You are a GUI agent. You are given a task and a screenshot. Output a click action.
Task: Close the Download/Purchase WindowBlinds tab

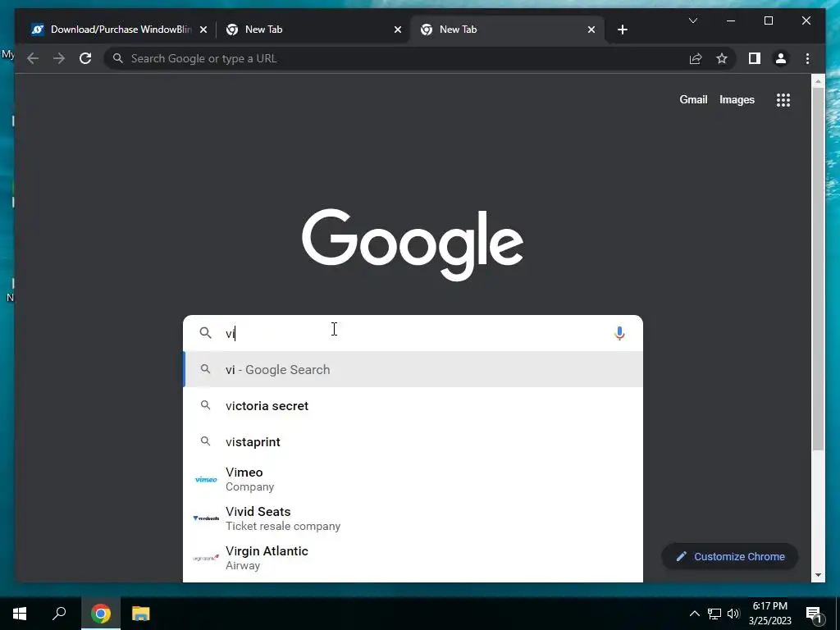(x=203, y=30)
